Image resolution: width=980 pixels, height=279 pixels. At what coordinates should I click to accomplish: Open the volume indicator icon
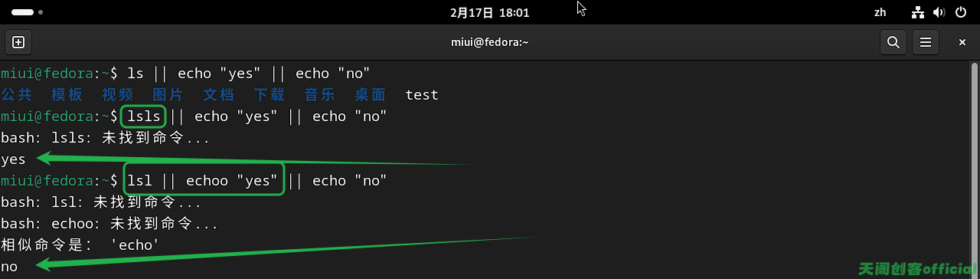939,12
